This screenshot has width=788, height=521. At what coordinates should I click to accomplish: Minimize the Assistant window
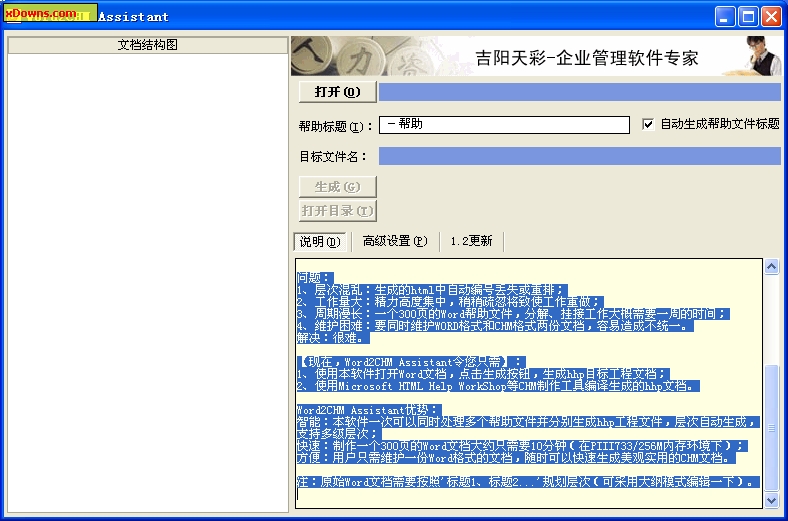pos(724,17)
